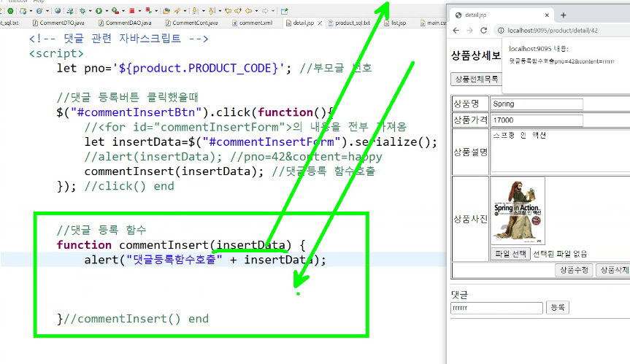Click the Last Edit Location arrow icon
This screenshot has width=630, height=364.
pos(228,11)
